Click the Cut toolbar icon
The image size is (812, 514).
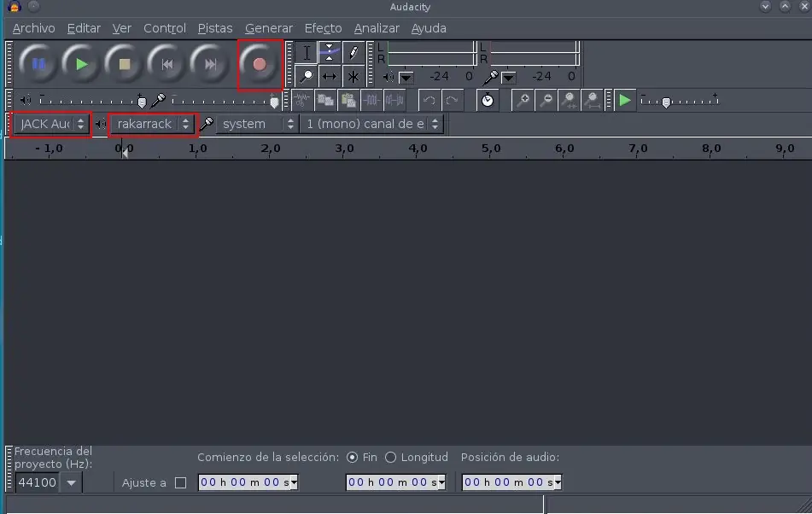302,101
